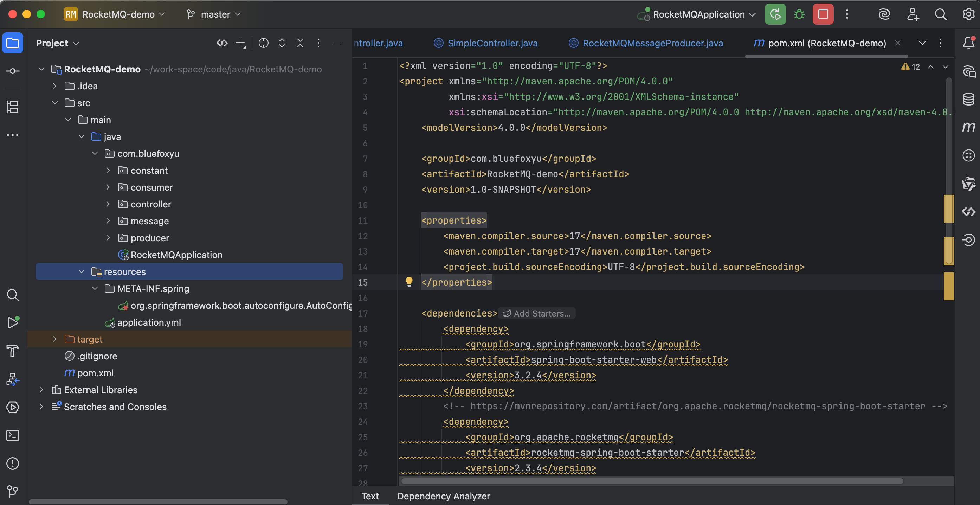Open the Database tool window
This screenshot has height=505, width=980.
[x=968, y=99]
